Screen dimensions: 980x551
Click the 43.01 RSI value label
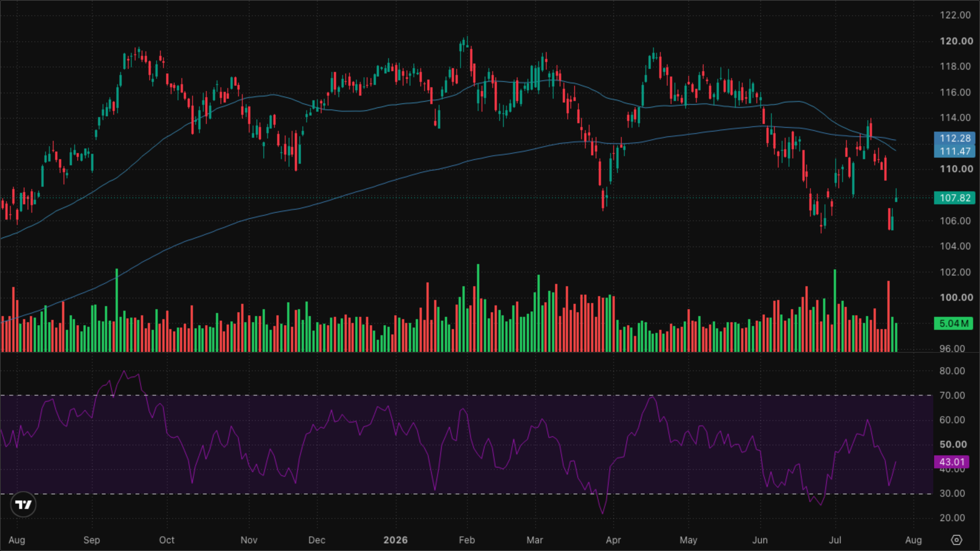coord(952,462)
